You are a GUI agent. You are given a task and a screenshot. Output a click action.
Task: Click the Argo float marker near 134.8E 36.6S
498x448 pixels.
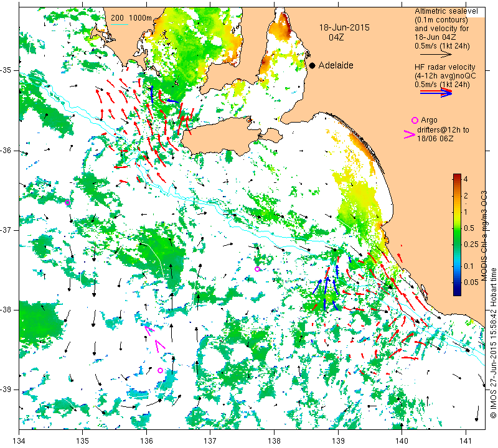tap(67, 203)
